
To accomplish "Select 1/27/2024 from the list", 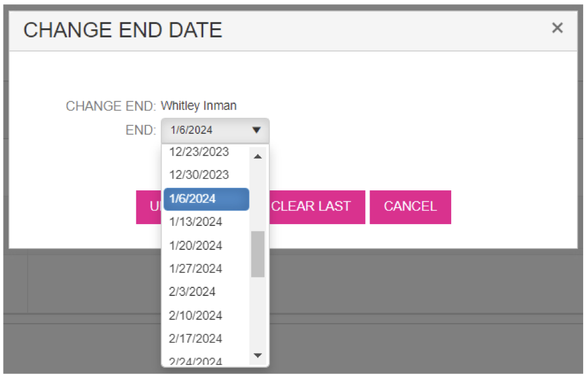I will click(195, 268).
